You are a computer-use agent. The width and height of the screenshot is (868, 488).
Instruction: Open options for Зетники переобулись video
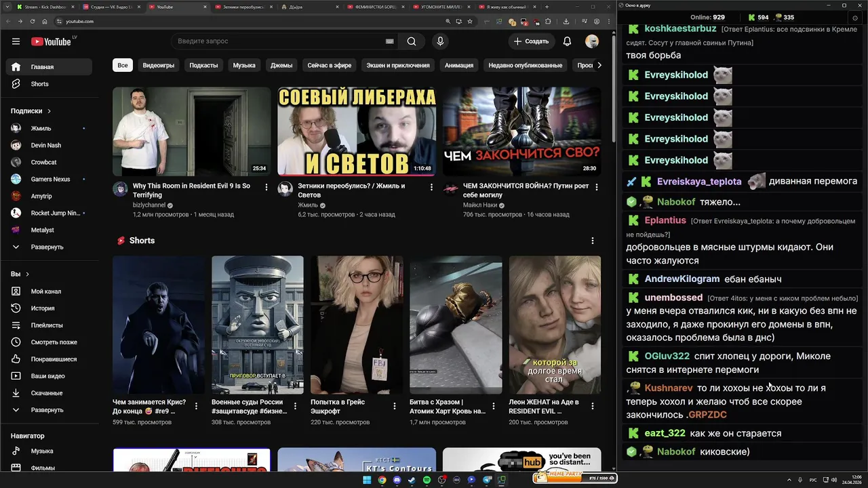coord(431,187)
